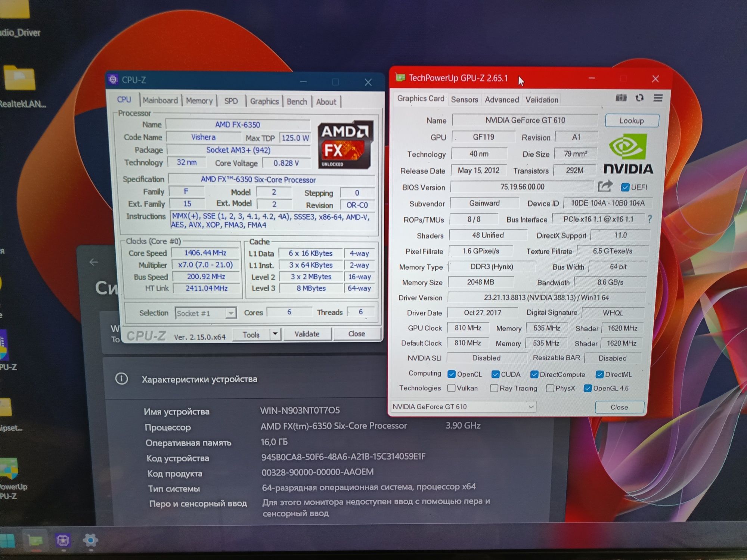The image size is (747, 560).
Task: Click the GPU name field NVIDIA GeForce GT 610
Action: click(525, 120)
